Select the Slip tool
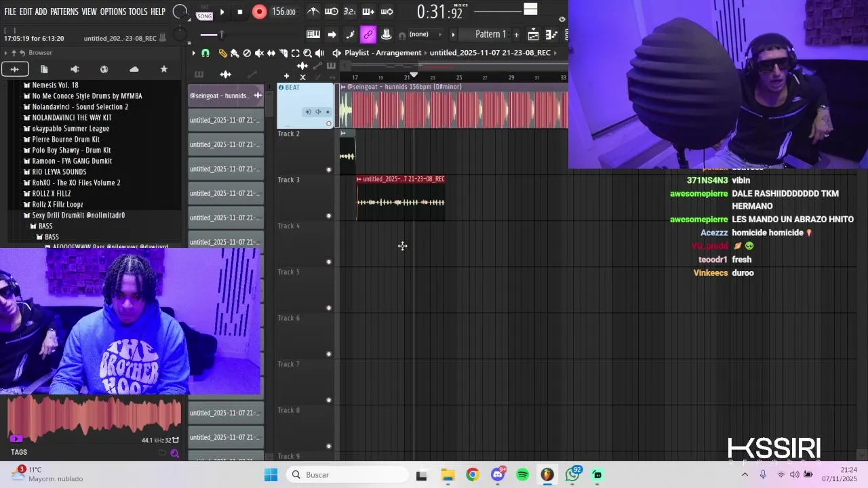The image size is (868, 488). tap(271, 53)
